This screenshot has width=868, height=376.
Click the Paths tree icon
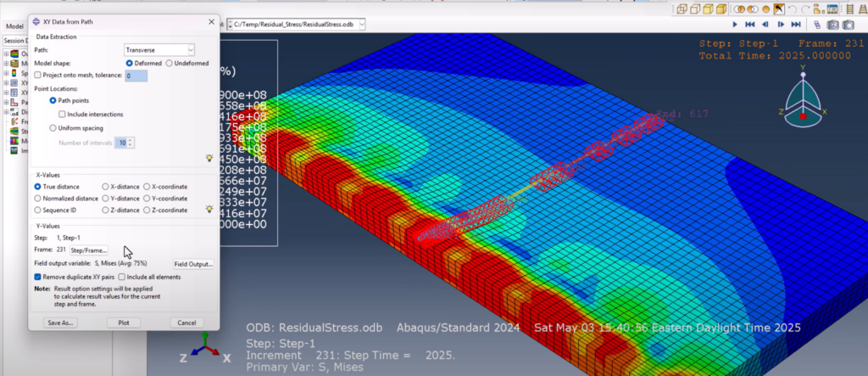14,102
